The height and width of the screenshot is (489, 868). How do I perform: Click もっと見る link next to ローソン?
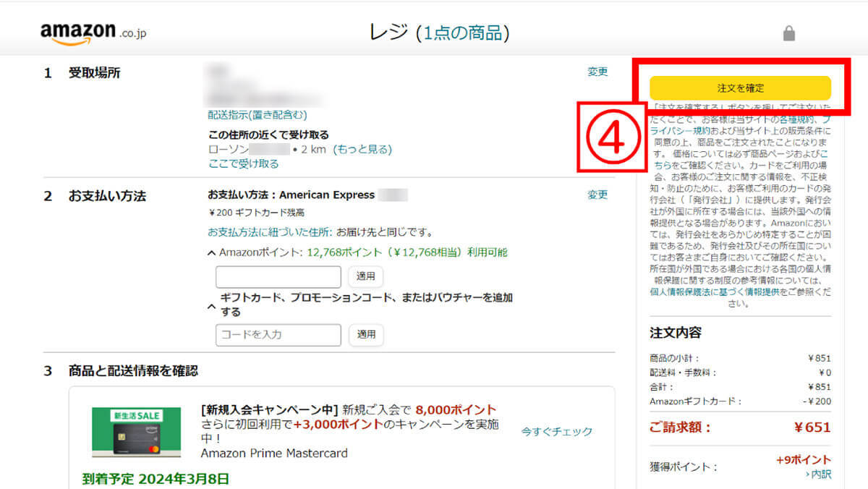[362, 149]
